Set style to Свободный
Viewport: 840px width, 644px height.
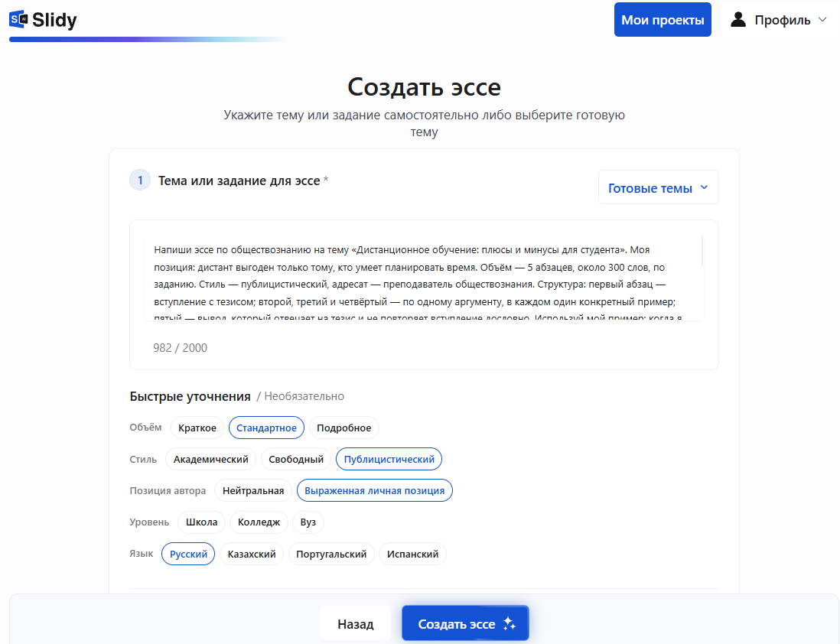[296, 459]
